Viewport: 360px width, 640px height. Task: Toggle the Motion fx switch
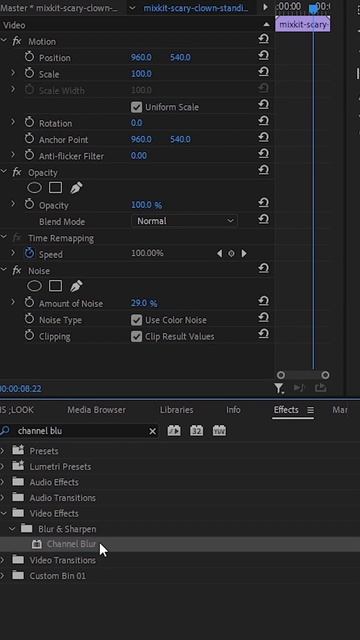pos(17,41)
